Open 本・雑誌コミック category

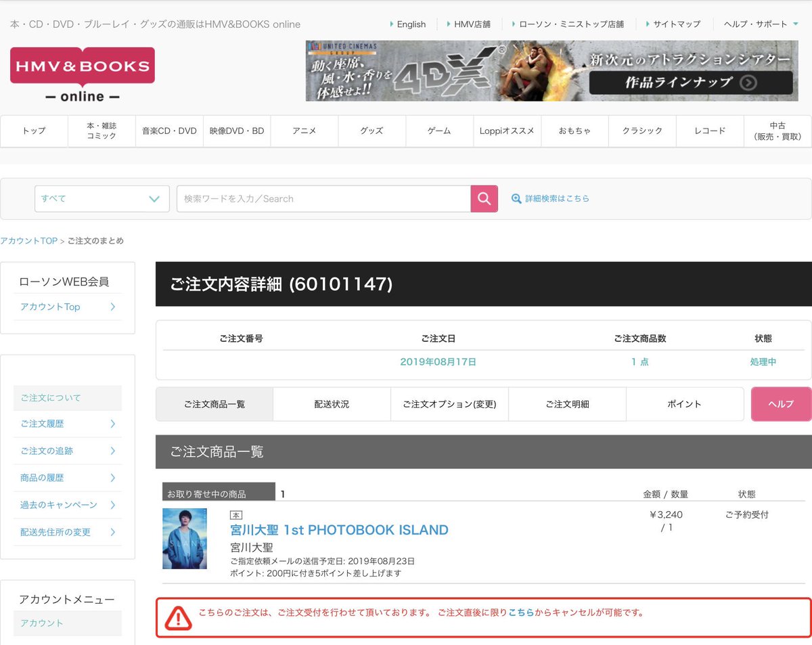pos(101,131)
